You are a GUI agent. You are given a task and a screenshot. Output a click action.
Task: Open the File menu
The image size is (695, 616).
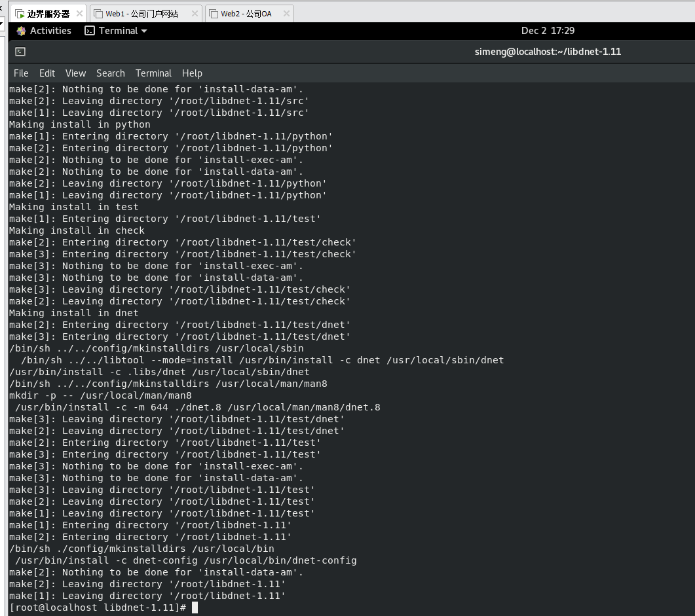21,73
